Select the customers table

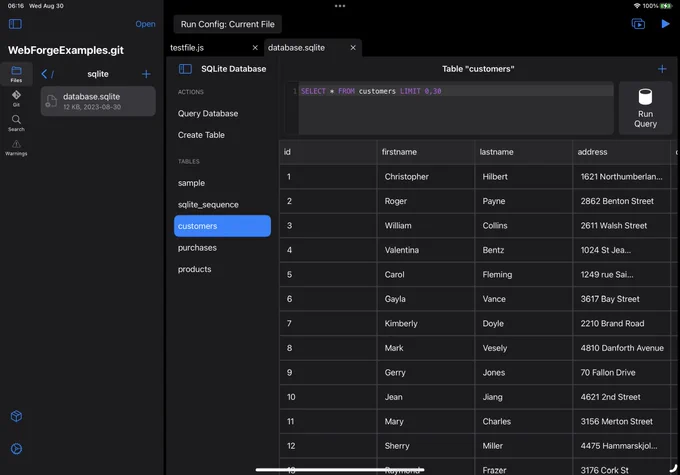pos(222,226)
